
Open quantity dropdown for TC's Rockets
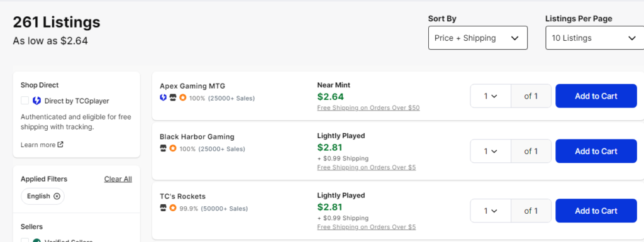coord(491,211)
